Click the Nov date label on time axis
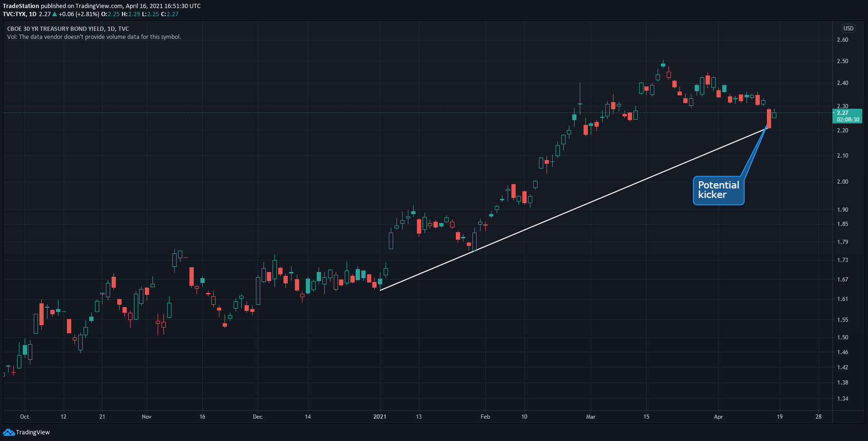 pyautogui.click(x=147, y=417)
